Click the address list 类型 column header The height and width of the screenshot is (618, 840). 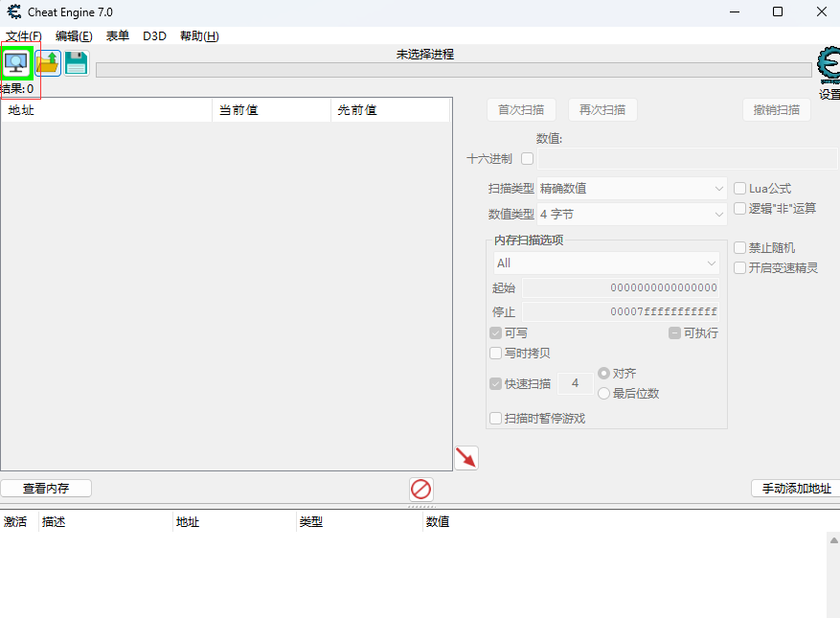(x=359, y=521)
